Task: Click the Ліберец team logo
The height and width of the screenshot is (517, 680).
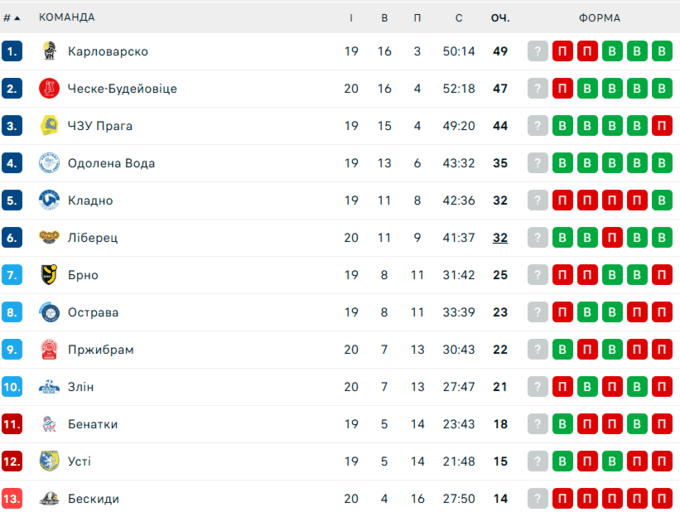Action: pos(49,238)
